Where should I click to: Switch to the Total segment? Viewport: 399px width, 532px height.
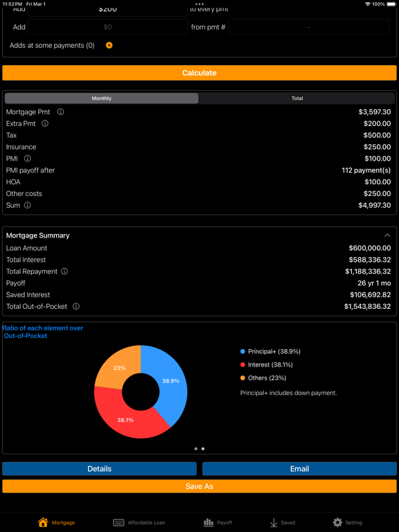pyautogui.click(x=297, y=98)
